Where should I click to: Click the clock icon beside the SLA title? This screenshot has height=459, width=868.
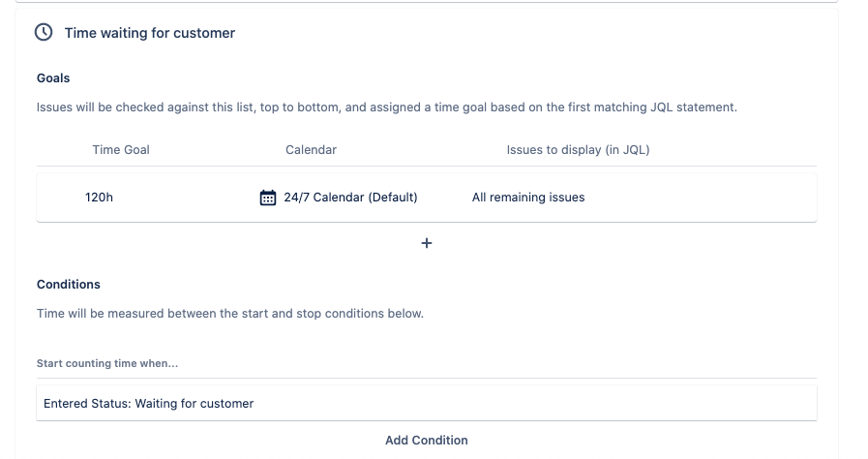[44, 32]
